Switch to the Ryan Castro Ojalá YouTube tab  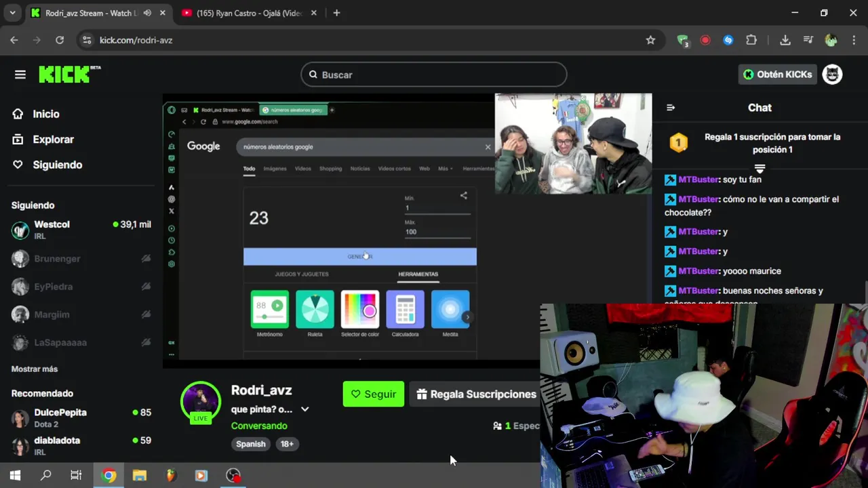click(x=247, y=13)
